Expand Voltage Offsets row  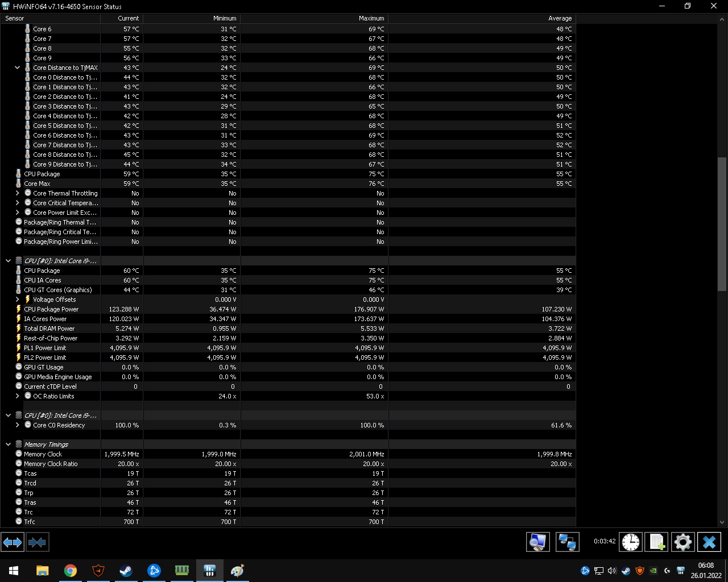coord(17,300)
